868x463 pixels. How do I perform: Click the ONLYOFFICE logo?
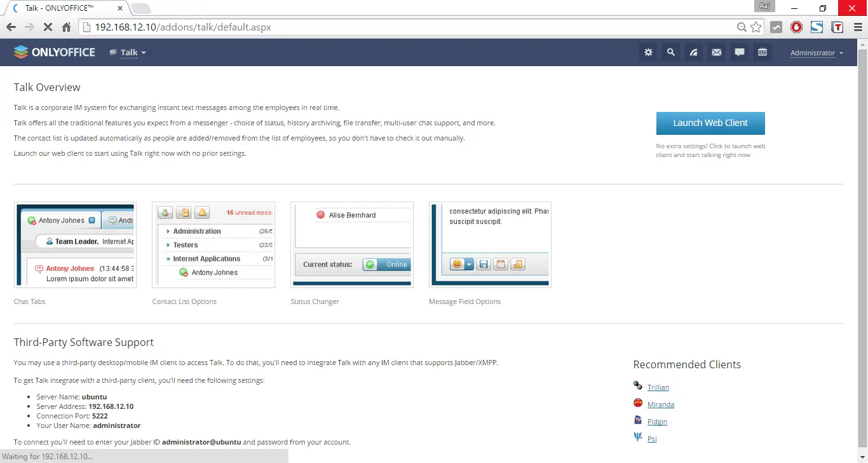point(55,52)
